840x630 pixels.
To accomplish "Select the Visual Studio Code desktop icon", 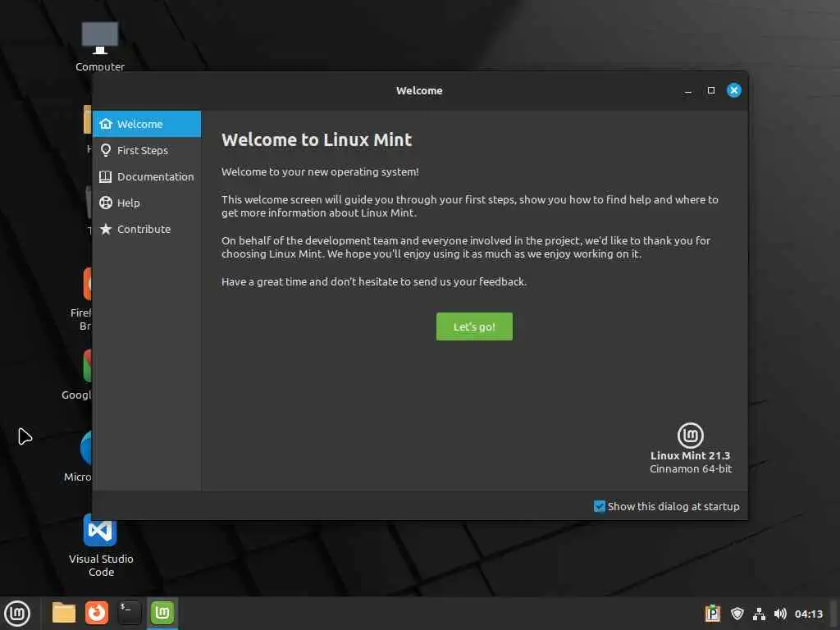I will pos(101,546).
